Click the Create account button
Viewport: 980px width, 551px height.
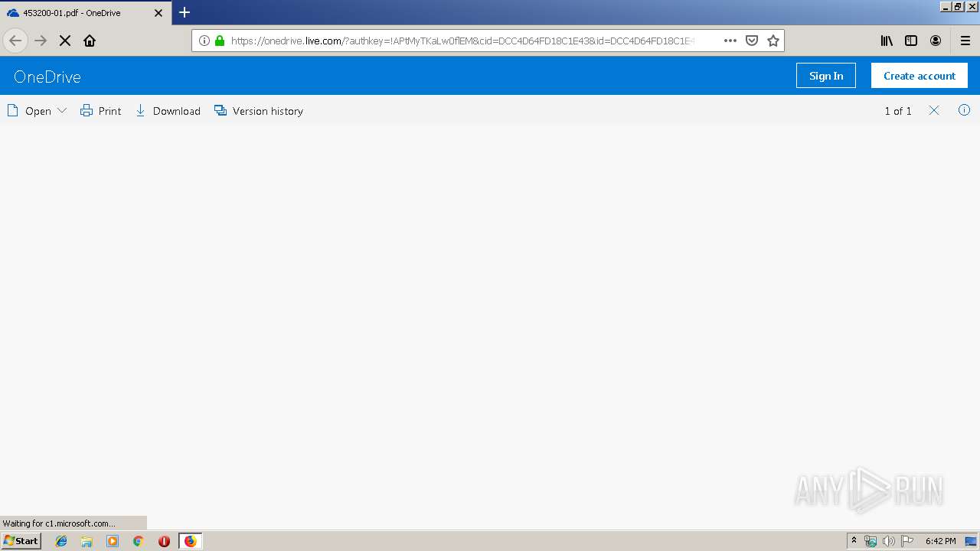(920, 76)
